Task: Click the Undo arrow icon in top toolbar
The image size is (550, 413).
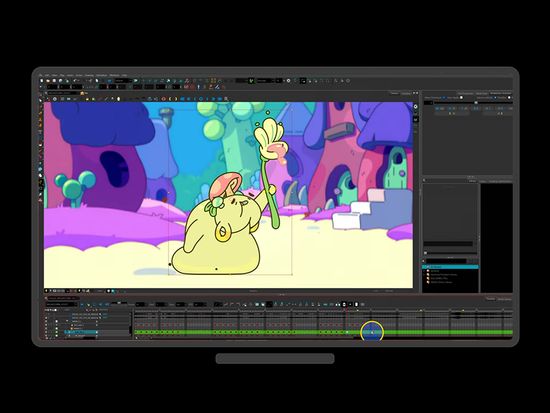Action: click(x=75, y=81)
